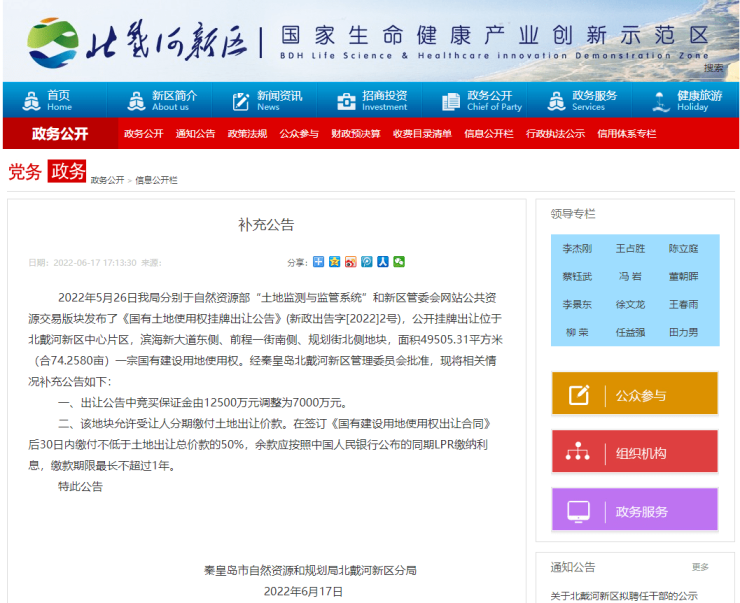
Task: Click 更多 next to 通知公告 panel
Action: pos(700,567)
